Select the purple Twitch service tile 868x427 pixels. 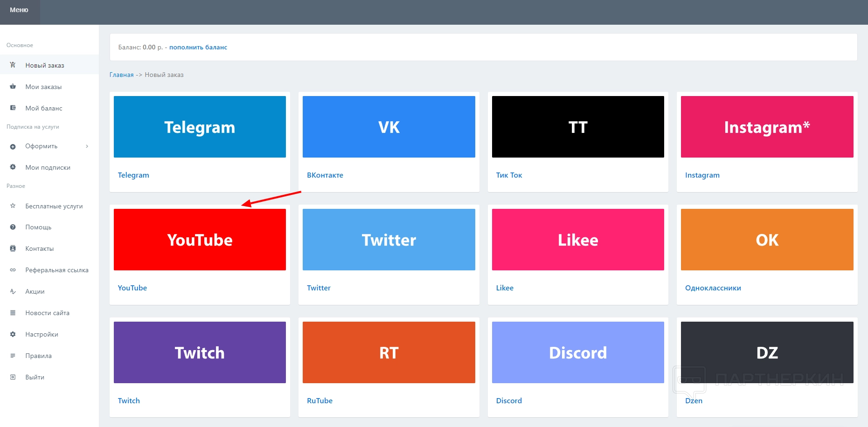click(200, 352)
